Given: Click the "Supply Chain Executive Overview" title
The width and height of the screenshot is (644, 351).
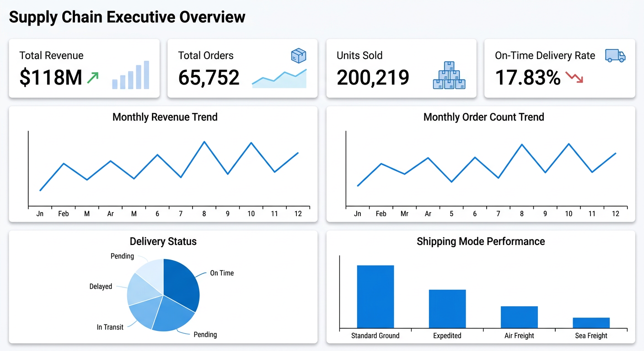Looking at the screenshot, I should point(127,17).
